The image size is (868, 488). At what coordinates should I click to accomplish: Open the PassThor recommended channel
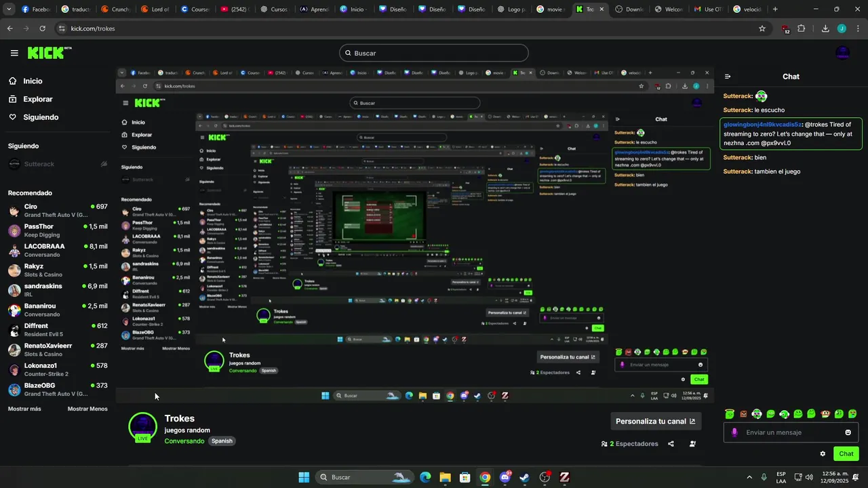58,230
